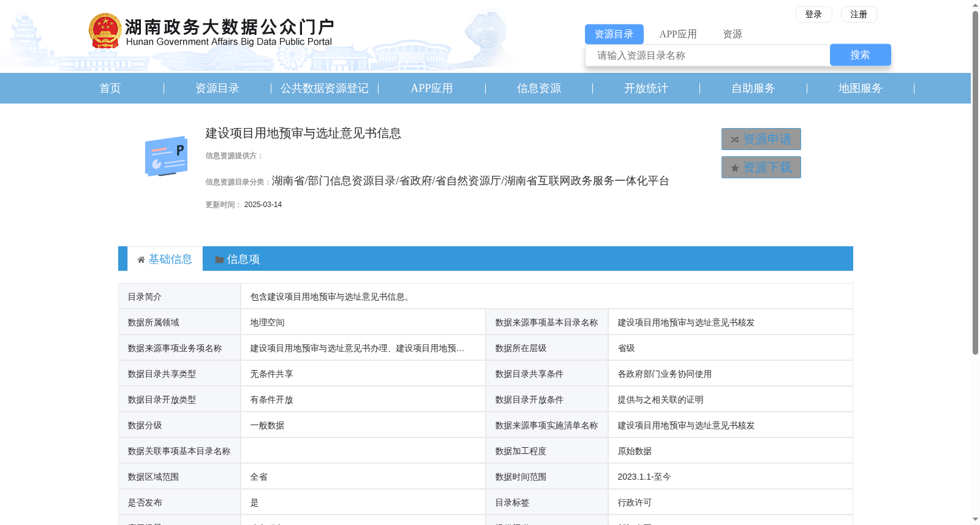Open 自助服务 in the navigation bar
This screenshot has height=525, width=980.
click(753, 88)
